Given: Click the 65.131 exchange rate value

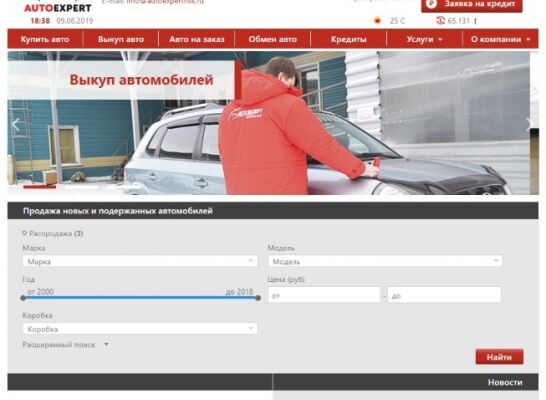Looking at the screenshot, I should 459,21.
